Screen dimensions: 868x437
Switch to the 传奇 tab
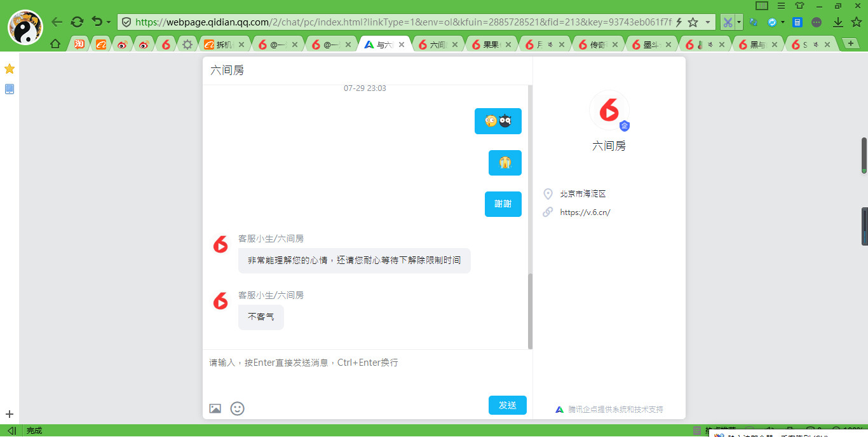[599, 45]
